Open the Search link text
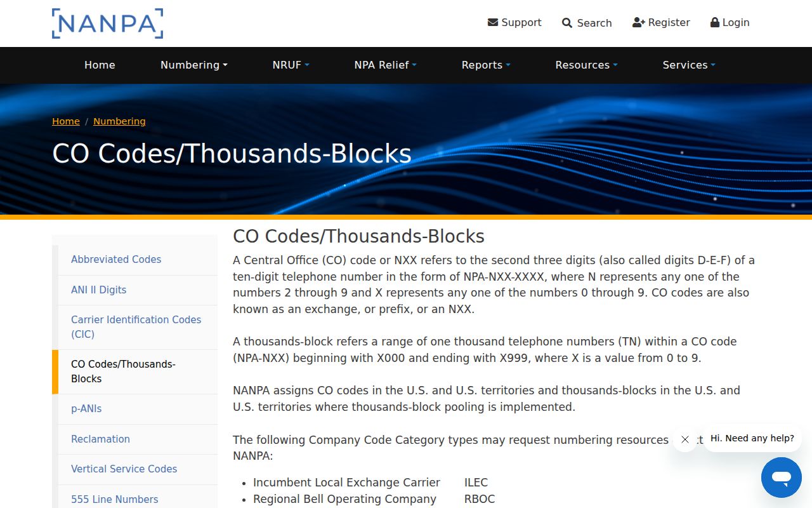 [x=594, y=23]
